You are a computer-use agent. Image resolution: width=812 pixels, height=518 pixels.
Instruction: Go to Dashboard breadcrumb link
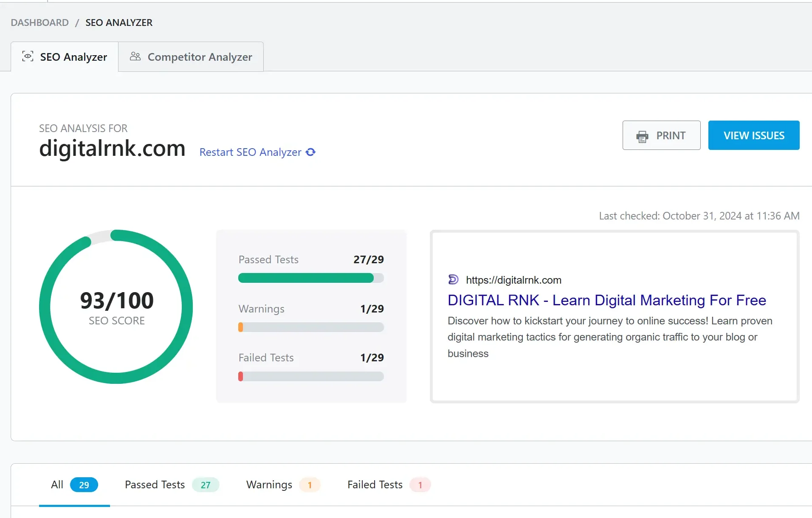click(x=39, y=23)
